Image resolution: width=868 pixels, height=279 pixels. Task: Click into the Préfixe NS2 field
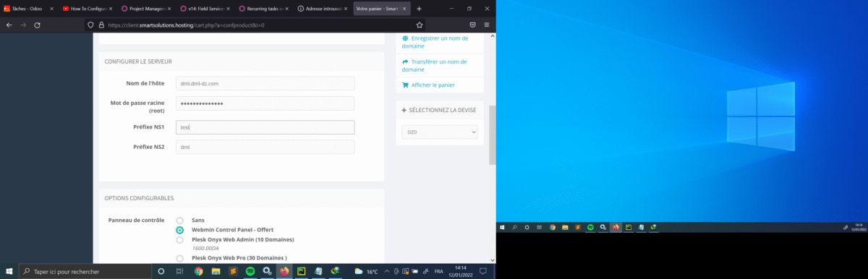(265, 147)
